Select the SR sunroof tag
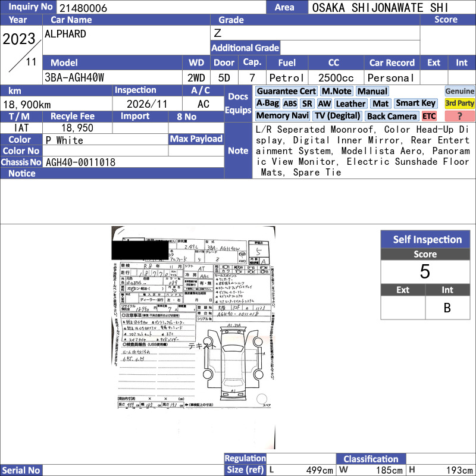The height and width of the screenshot is (476, 476). pyautogui.click(x=307, y=104)
